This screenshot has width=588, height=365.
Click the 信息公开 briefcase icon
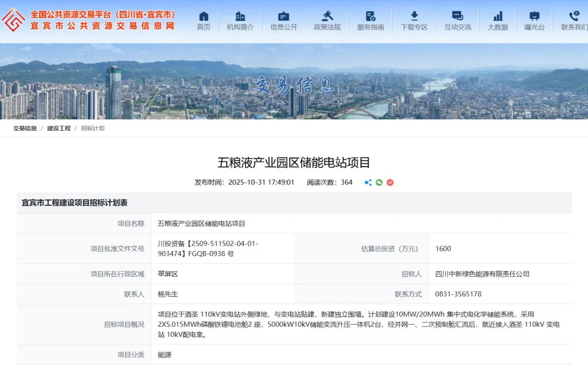(x=283, y=17)
